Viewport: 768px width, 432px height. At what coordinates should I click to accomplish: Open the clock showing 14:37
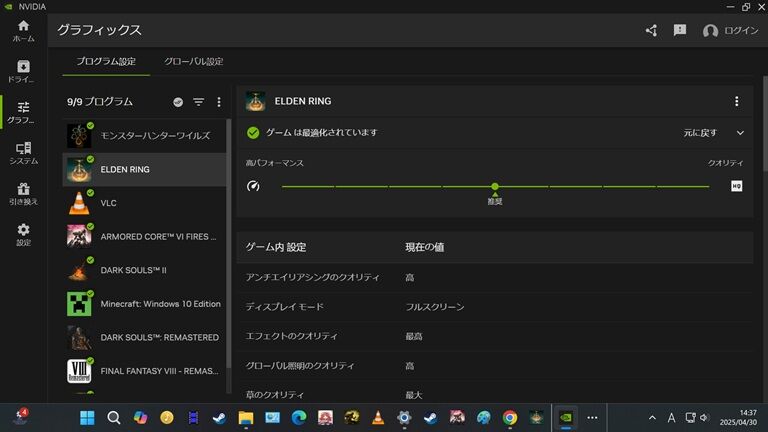[738, 418]
